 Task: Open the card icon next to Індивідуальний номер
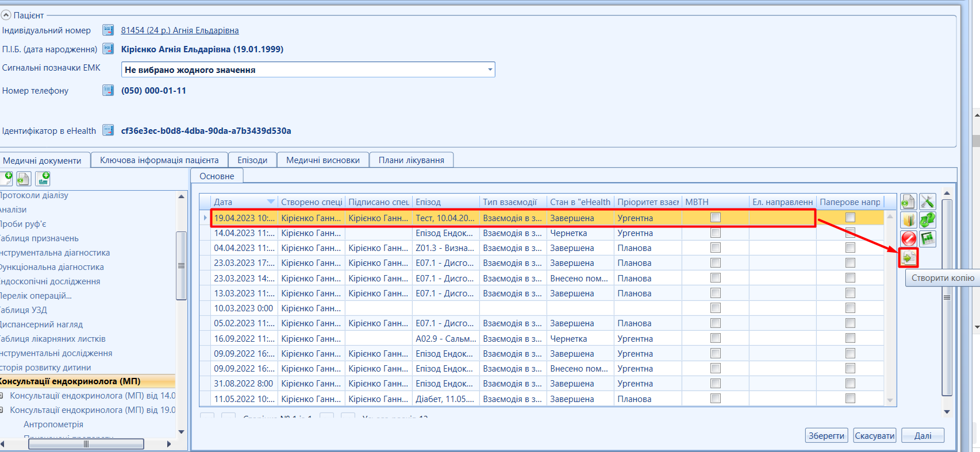pyautogui.click(x=108, y=30)
